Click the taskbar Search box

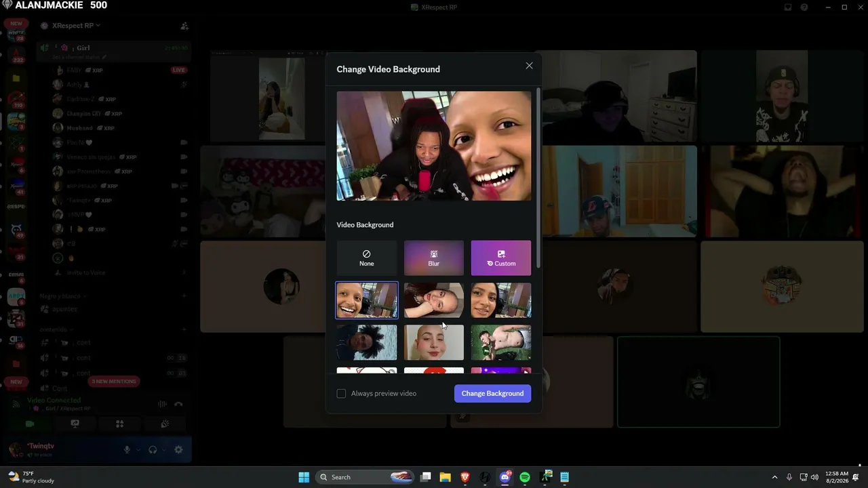coord(365,477)
